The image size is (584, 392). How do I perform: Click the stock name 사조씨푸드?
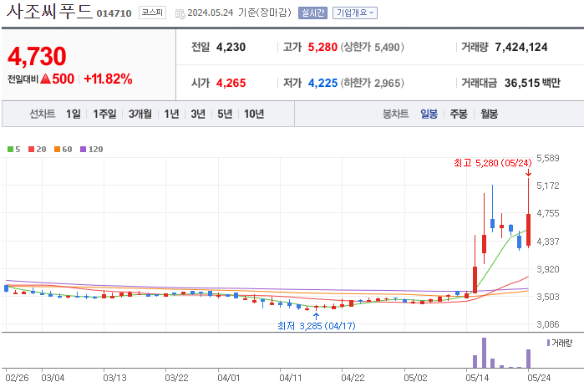coord(49,11)
